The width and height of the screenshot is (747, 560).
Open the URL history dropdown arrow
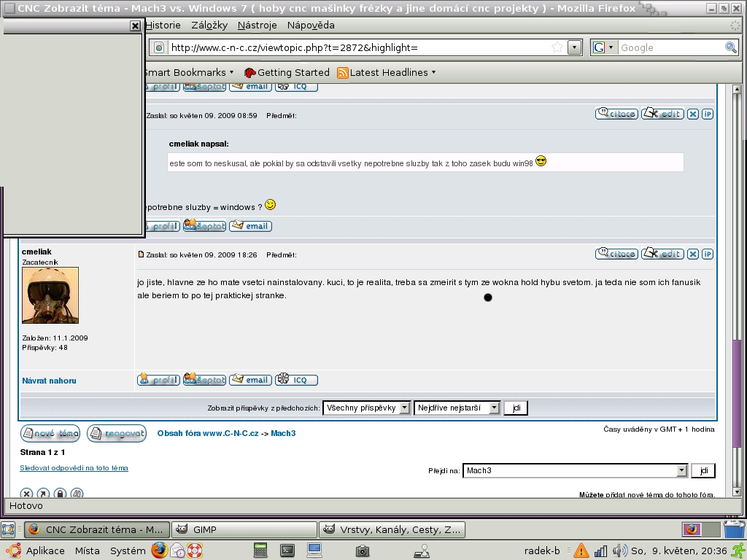(574, 47)
